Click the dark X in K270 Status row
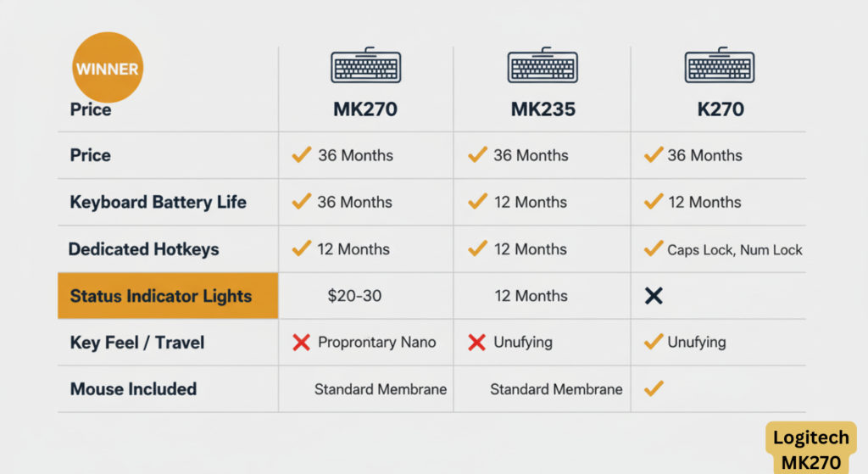 click(x=653, y=296)
